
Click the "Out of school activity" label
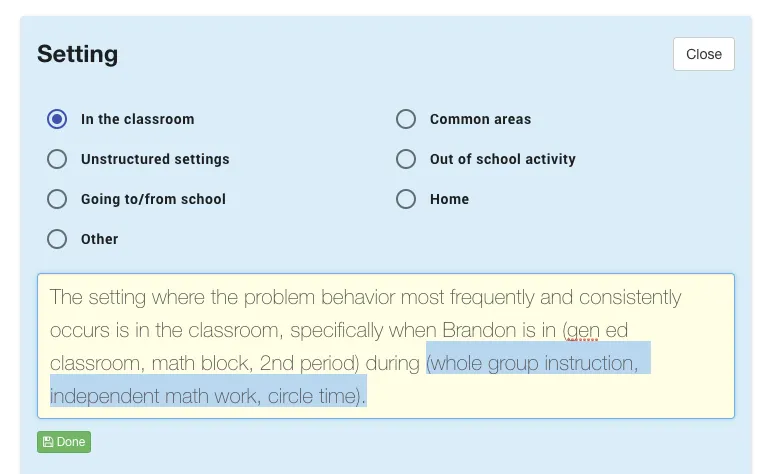pyautogui.click(x=502, y=159)
